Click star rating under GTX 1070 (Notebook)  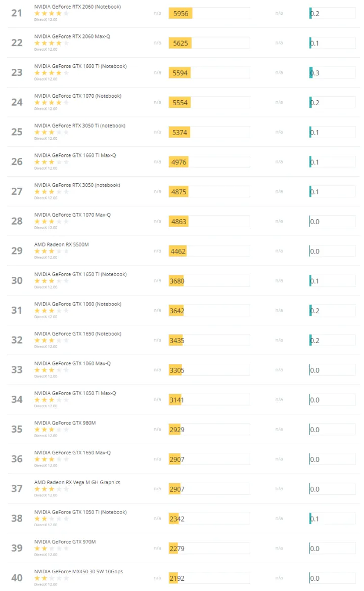coord(51,103)
